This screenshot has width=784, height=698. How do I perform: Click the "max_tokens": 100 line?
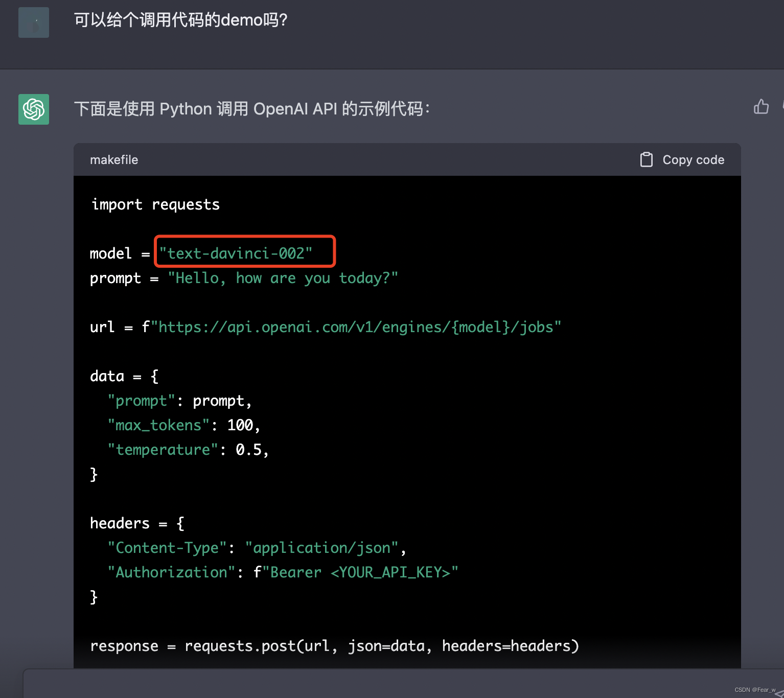(184, 426)
